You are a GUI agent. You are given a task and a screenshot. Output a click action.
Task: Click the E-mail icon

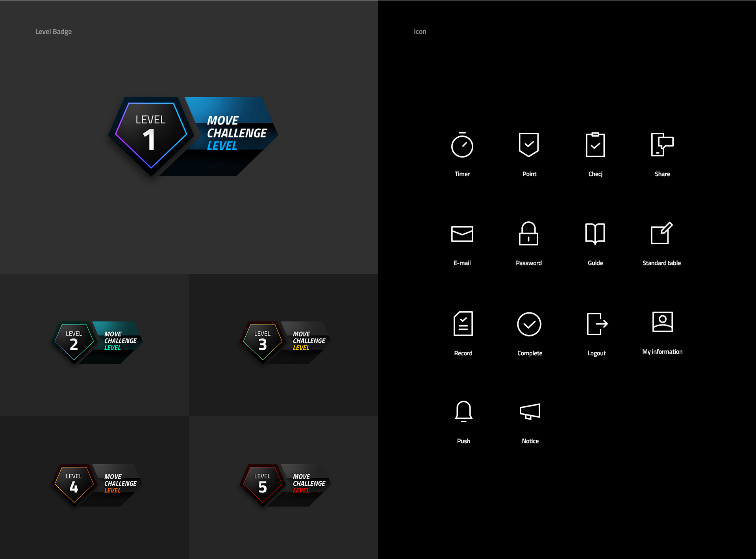coord(463,232)
